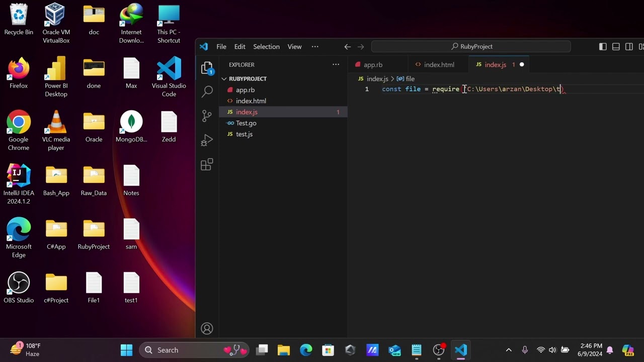Toggle the secondary side bar layout button
The image size is (644, 362).
629,47
